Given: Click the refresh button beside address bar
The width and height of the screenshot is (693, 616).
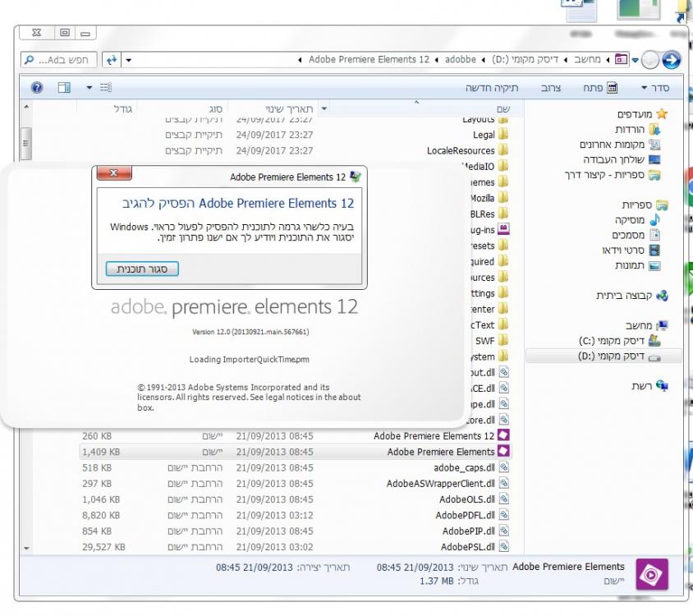Looking at the screenshot, I should pyautogui.click(x=112, y=60).
